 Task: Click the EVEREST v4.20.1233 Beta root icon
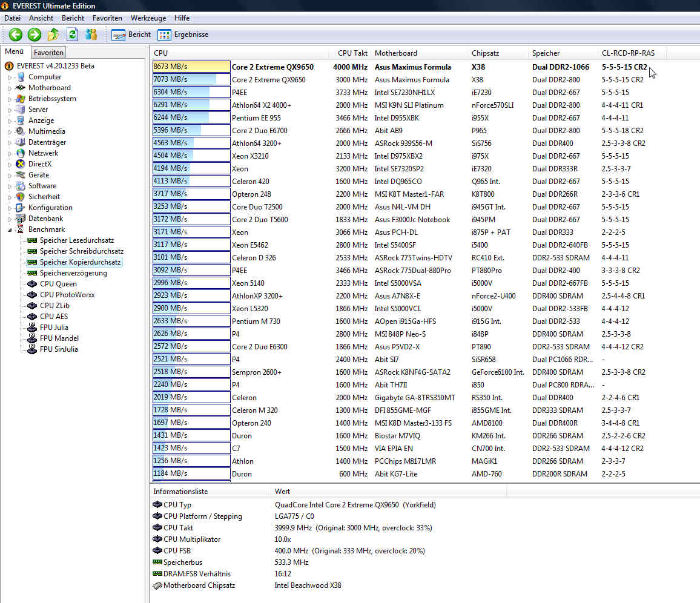tap(9, 66)
